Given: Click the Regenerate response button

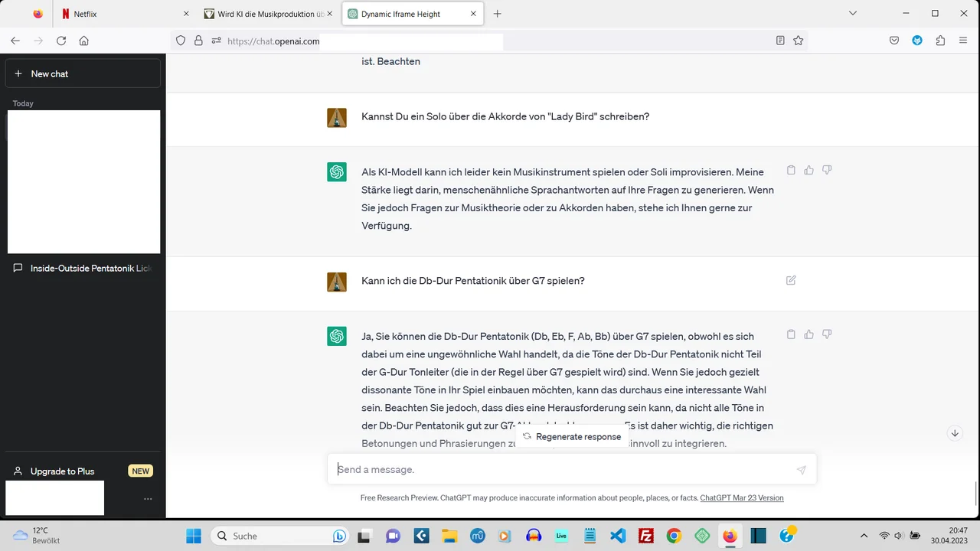Looking at the screenshot, I should [572, 436].
